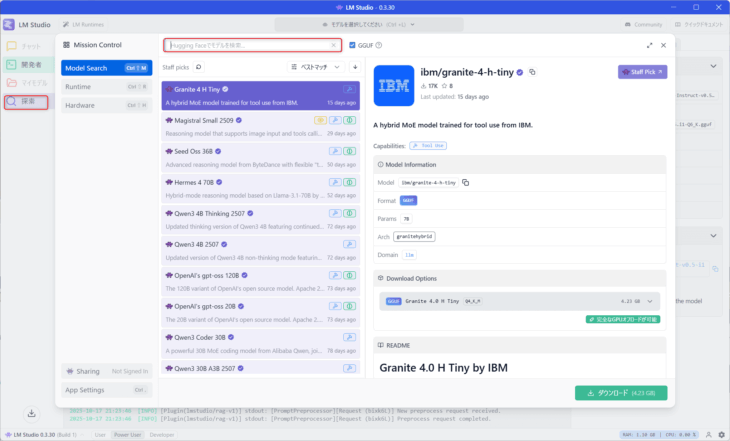Clear the Hugging Face search field
The height and width of the screenshot is (441, 730).
point(334,45)
